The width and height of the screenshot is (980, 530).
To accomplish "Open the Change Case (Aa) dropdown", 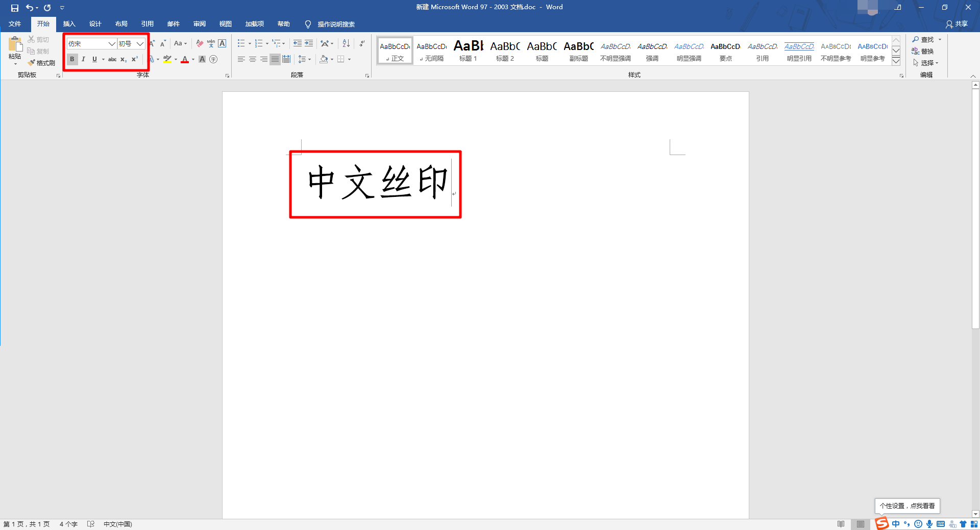I will (x=180, y=44).
